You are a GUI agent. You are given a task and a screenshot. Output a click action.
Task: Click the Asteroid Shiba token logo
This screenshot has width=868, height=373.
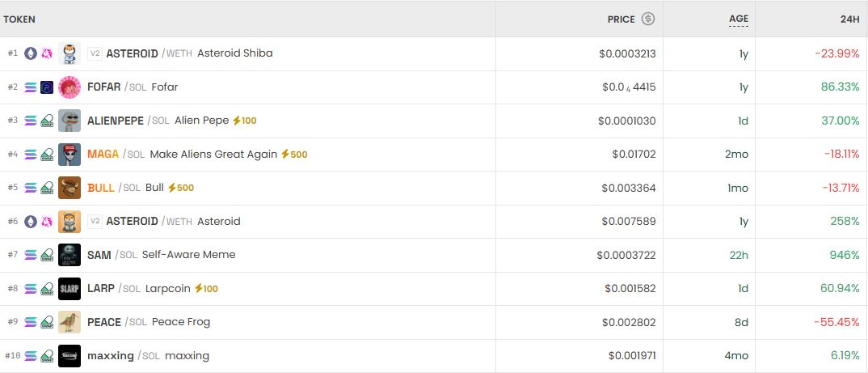(70, 53)
